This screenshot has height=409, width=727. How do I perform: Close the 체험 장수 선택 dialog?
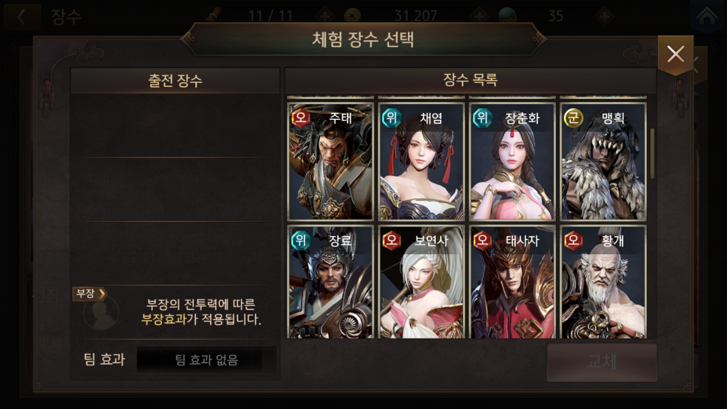[676, 54]
